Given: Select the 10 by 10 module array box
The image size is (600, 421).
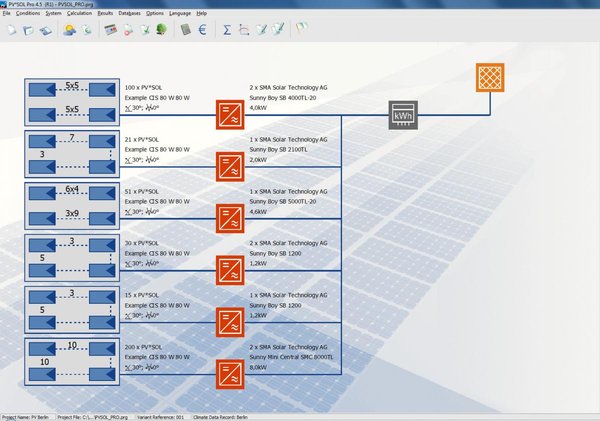Looking at the screenshot, I should [x=72, y=362].
